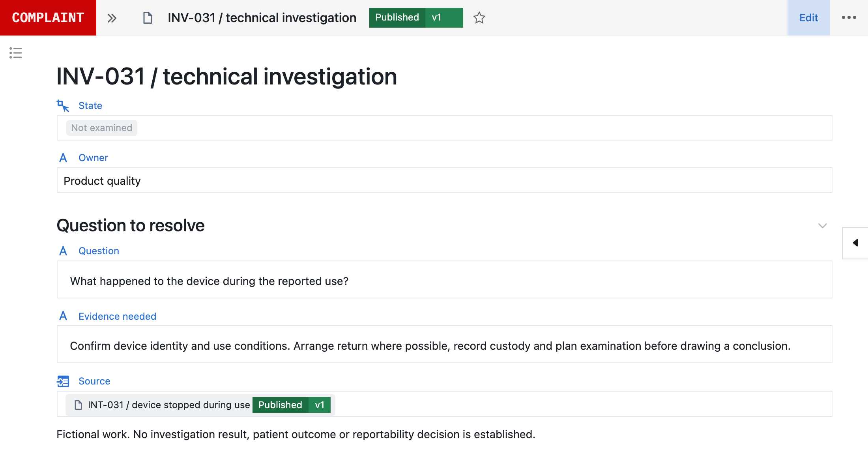Open the COMPLAINT space home

tap(48, 18)
